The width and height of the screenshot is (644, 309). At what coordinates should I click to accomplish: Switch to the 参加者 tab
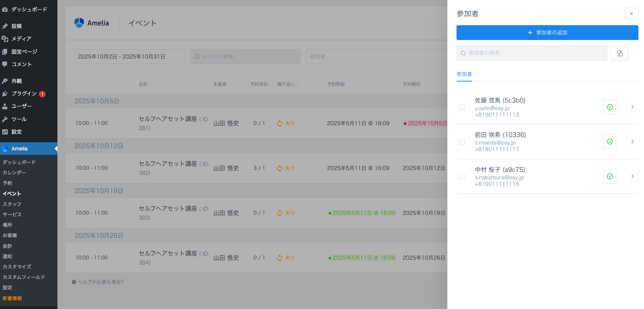point(464,74)
